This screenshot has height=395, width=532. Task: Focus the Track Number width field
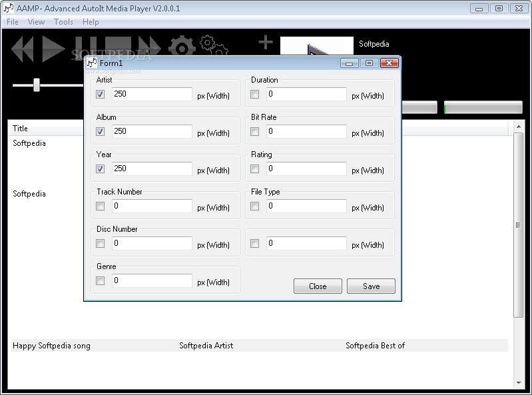[152, 206]
